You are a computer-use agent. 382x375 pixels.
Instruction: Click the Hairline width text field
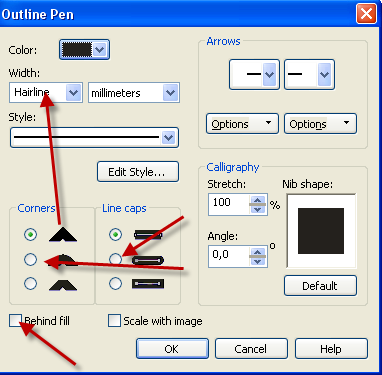38,93
